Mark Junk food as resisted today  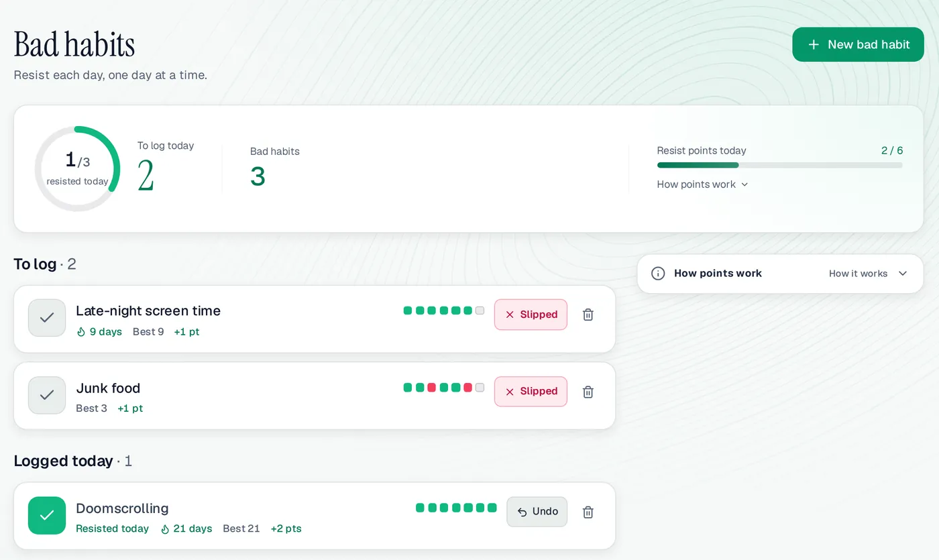tap(47, 395)
